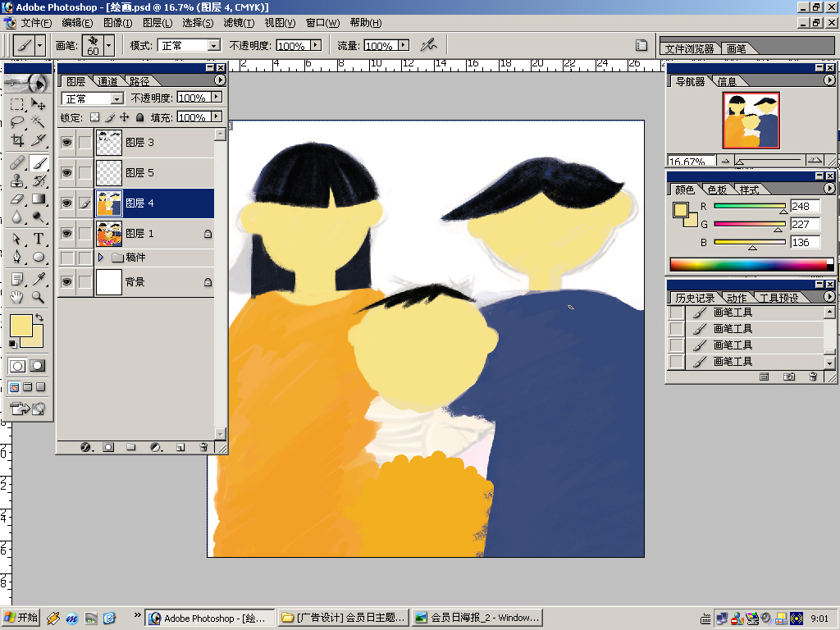Select the Healing Brush tool
The width and height of the screenshot is (840, 630).
[x=17, y=162]
